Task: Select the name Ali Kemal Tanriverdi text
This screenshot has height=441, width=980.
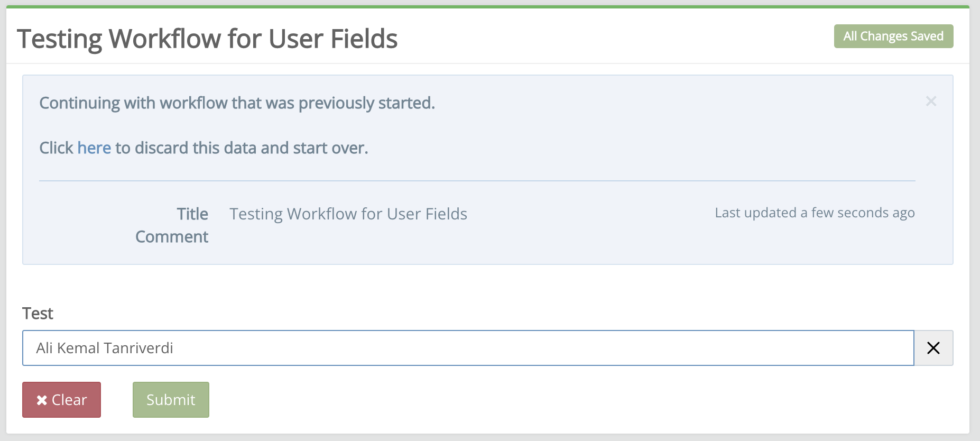Action: 104,347
